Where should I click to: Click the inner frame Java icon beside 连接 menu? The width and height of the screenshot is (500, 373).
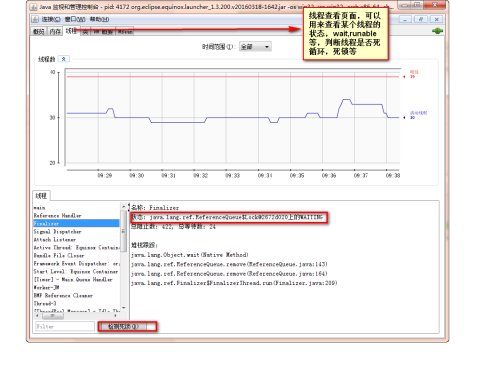(35, 19)
